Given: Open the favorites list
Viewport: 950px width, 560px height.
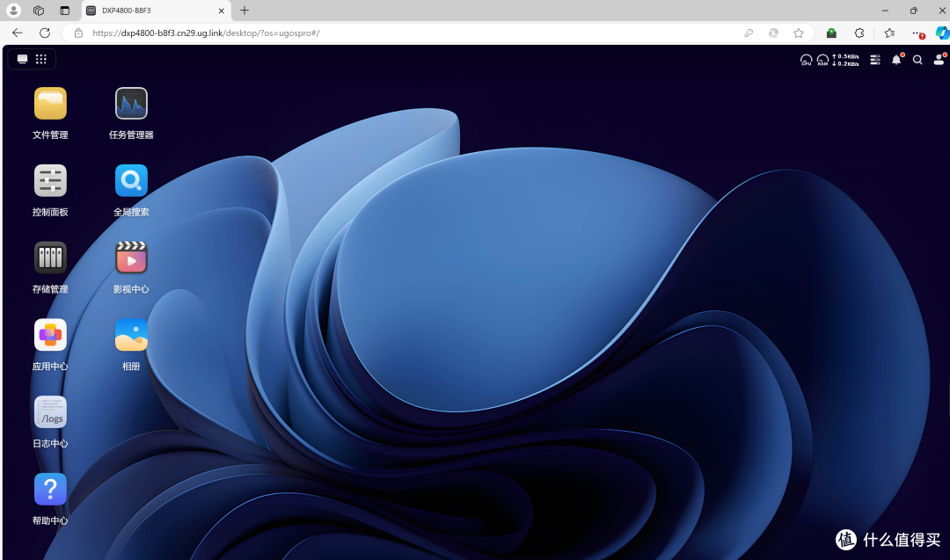Looking at the screenshot, I should [x=889, y=33].
